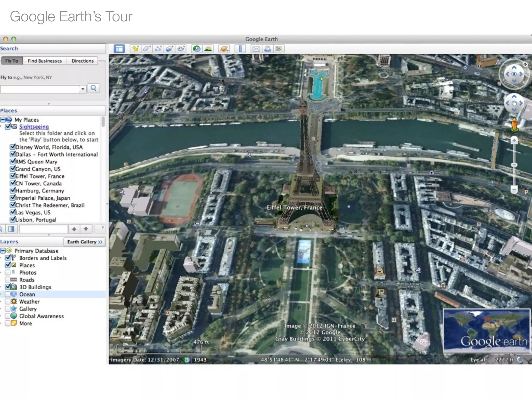The height and width of the screenshot is (399, 532).
Task: Enable the Photos layer checkbox
Action: point(8,272)
